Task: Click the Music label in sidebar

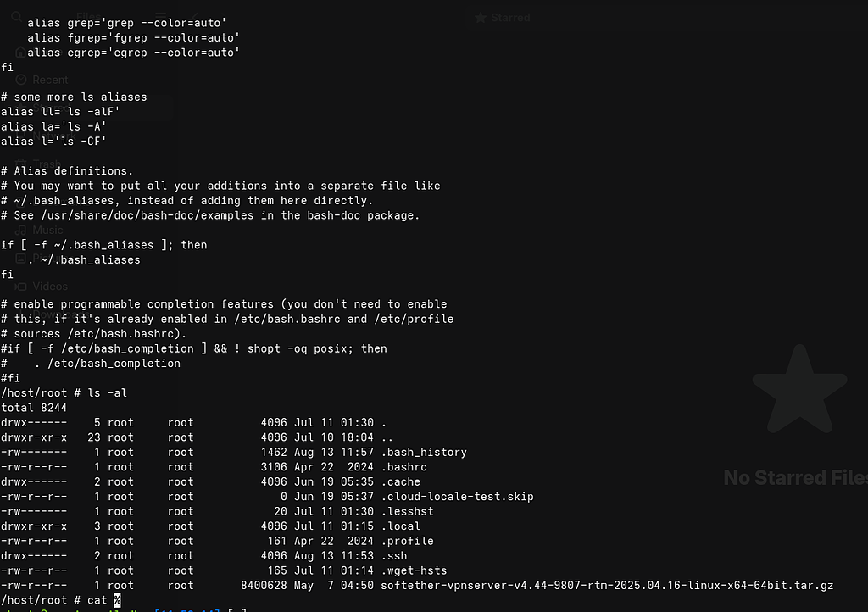Action: pos(48,230)
